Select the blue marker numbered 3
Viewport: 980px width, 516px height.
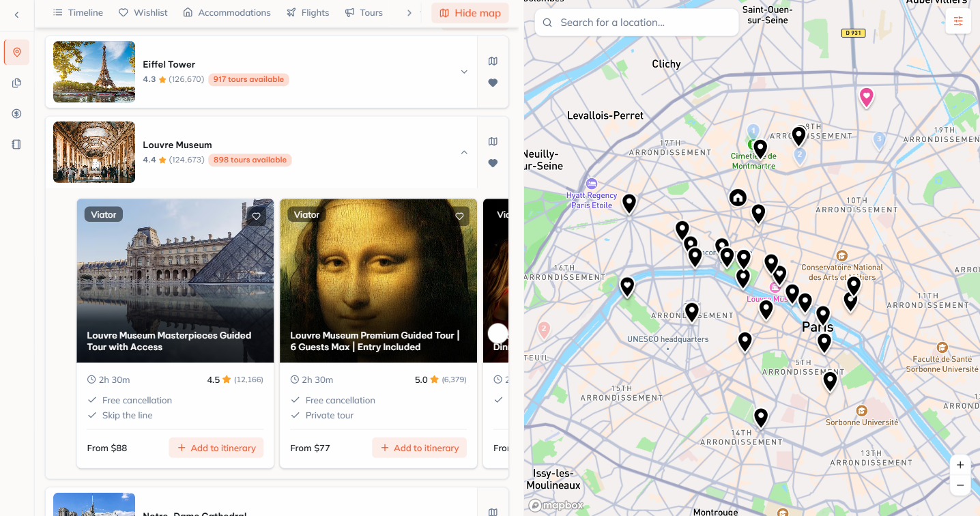click(x=879, y=141)
